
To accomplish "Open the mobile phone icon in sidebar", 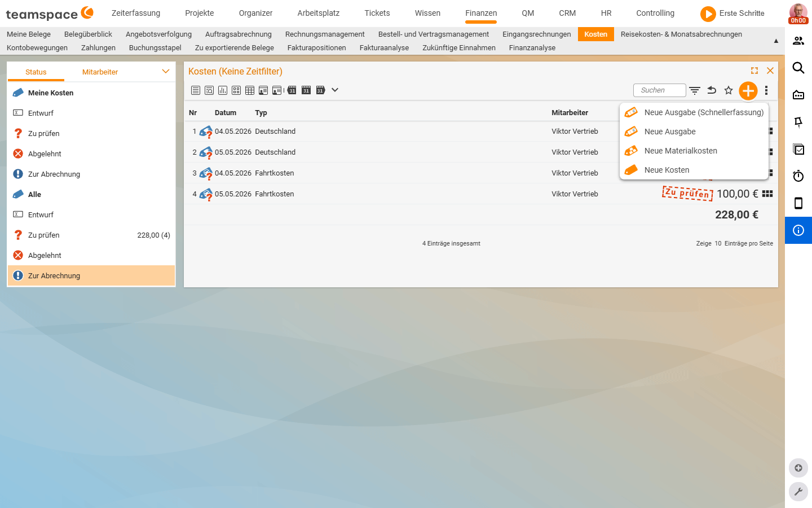I will (798, 203).
